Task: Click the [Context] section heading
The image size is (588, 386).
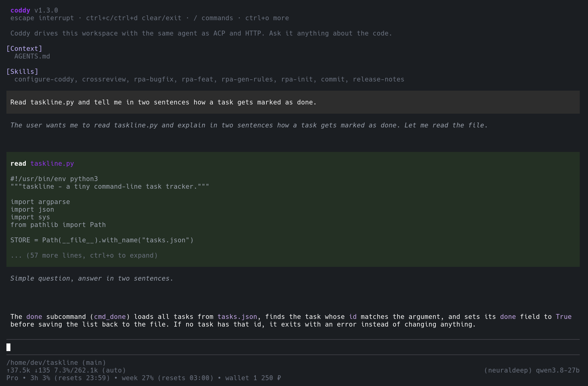Action: pos(24,49)
